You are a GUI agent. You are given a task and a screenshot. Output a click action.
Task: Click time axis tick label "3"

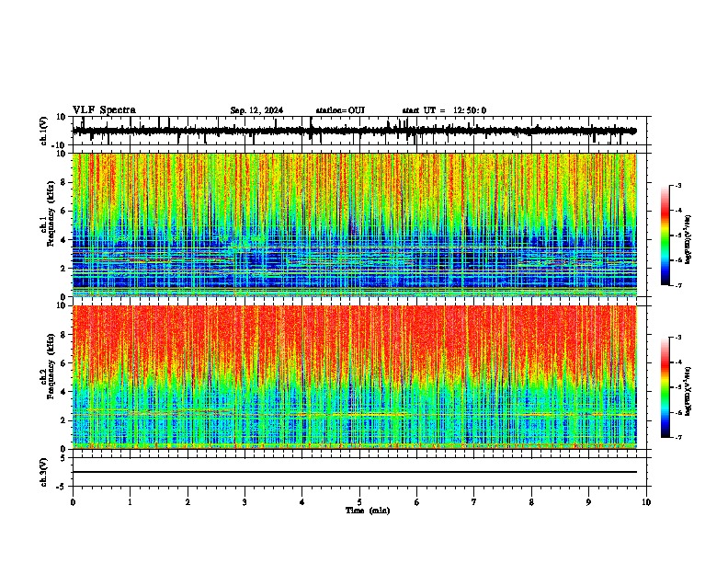pyautogui.click(x=245, y=502)
